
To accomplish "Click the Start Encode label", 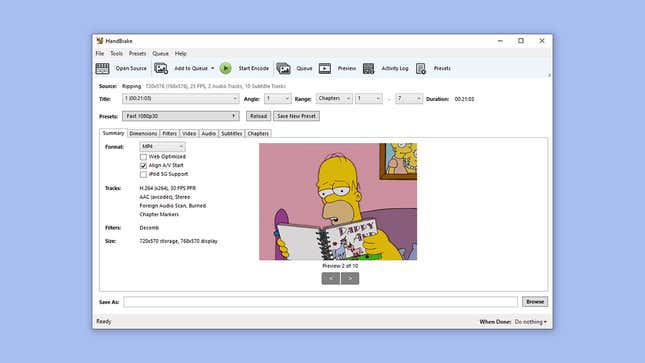I will (253, 68).
